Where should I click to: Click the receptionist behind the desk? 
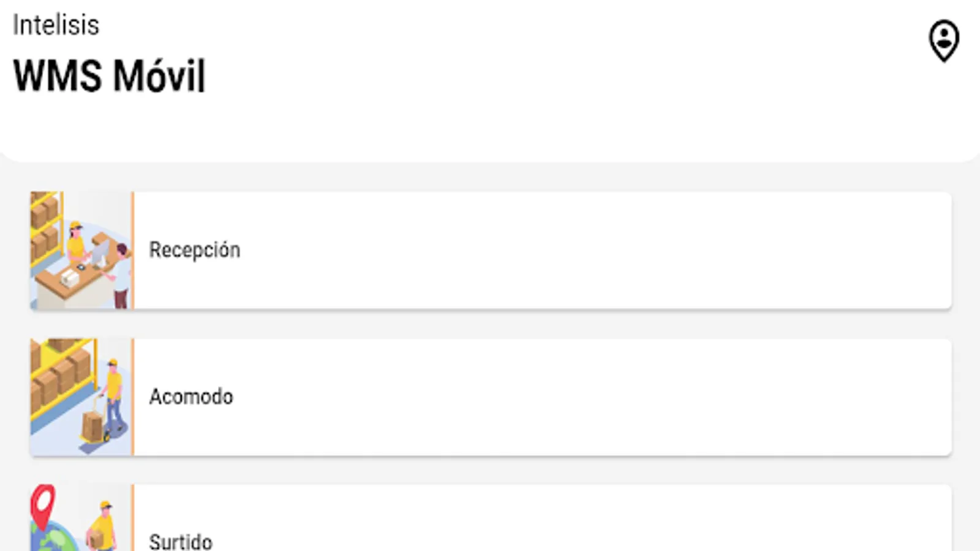click(76, 242)
